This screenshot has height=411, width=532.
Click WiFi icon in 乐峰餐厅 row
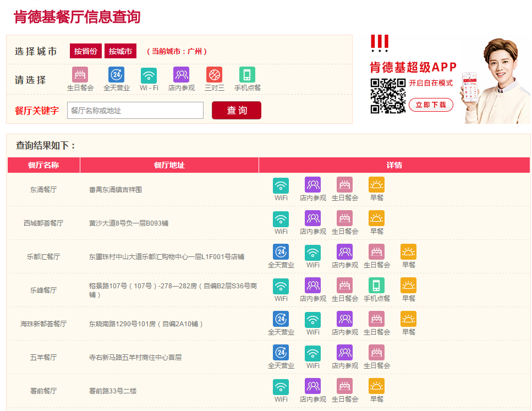(281, 286)
